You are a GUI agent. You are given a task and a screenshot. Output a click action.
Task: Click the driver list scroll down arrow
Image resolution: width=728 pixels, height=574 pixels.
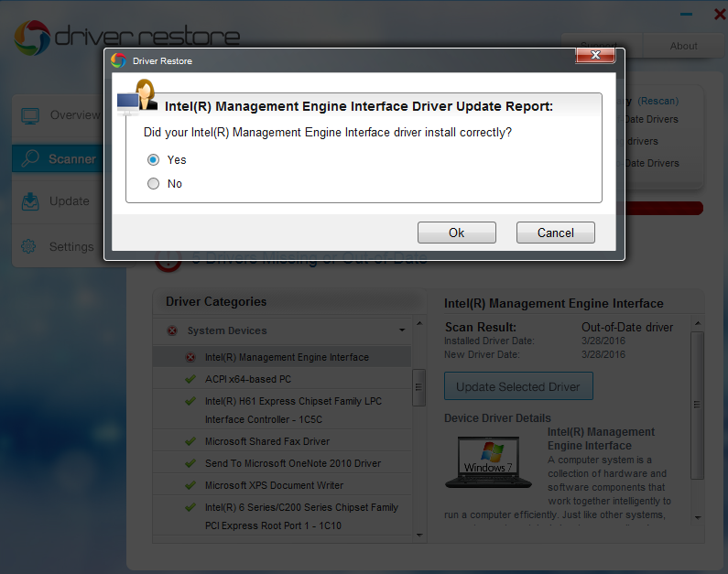click(419, 535)
